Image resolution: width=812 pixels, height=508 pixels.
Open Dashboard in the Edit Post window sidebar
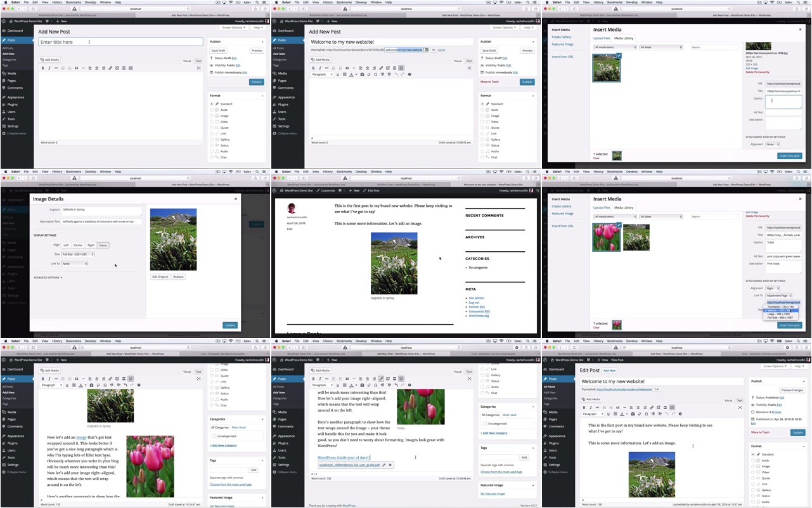(x=557, y=369)
